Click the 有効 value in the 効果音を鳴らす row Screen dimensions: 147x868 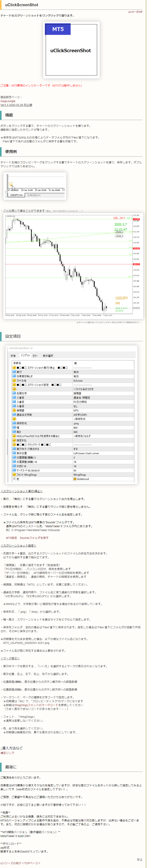76,376
